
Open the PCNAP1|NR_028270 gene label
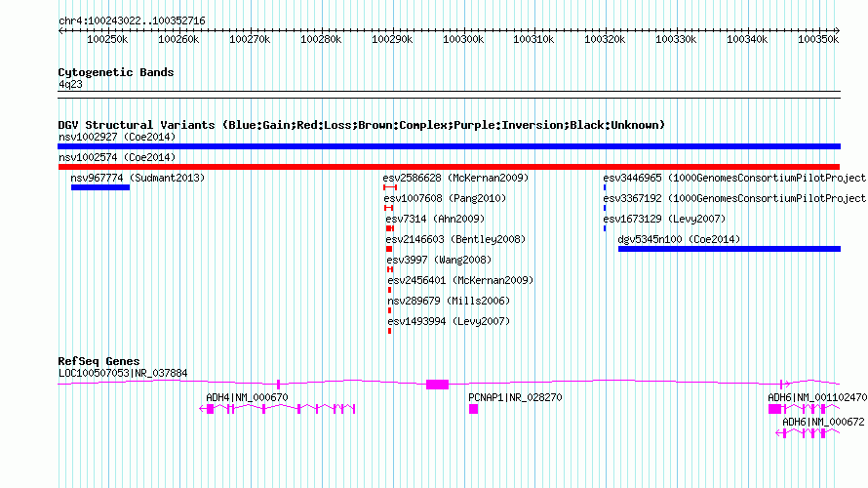tap(515, 397)
